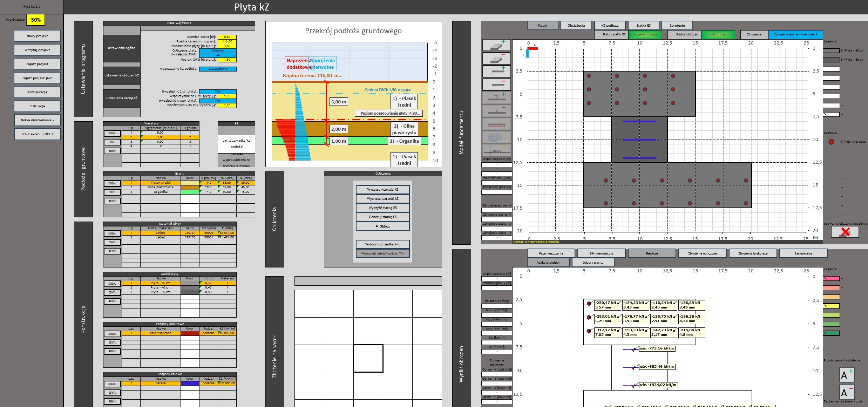Click the remove slab icon
Viewport: 868px width, 407px height.
[x=496, y=58]
